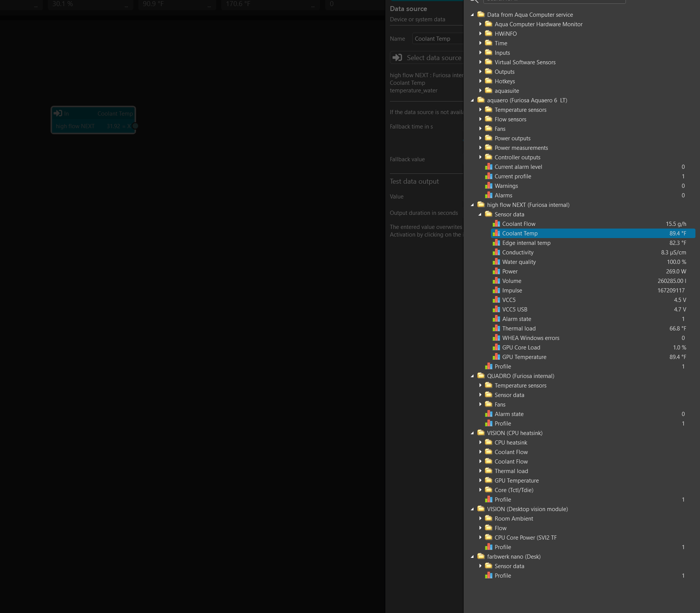Expand the QUADRO Fans folder
Viewport: 700px width, 613px height.
480,404
